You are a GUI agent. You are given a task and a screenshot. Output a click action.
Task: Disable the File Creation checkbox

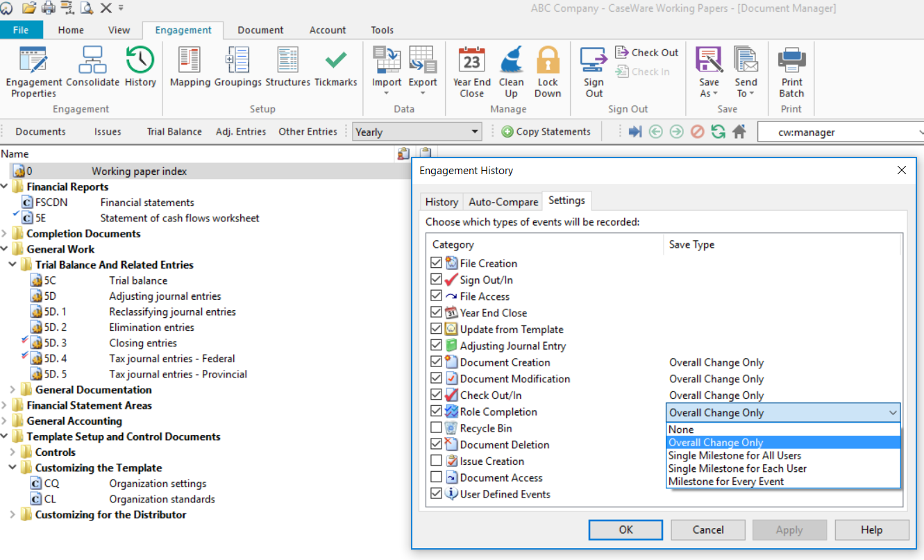point(437,263)
